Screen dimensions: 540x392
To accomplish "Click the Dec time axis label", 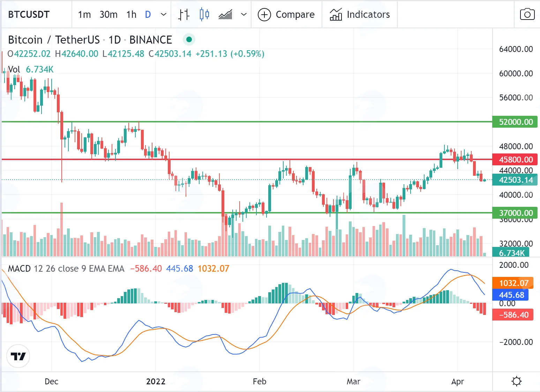I will coord(51,382).
